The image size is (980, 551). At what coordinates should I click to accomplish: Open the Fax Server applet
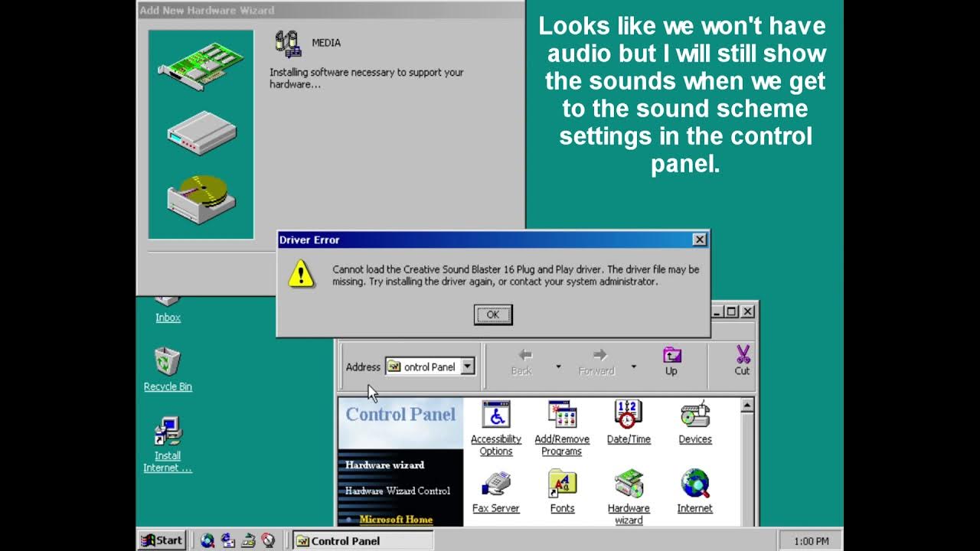coord(496,492)
